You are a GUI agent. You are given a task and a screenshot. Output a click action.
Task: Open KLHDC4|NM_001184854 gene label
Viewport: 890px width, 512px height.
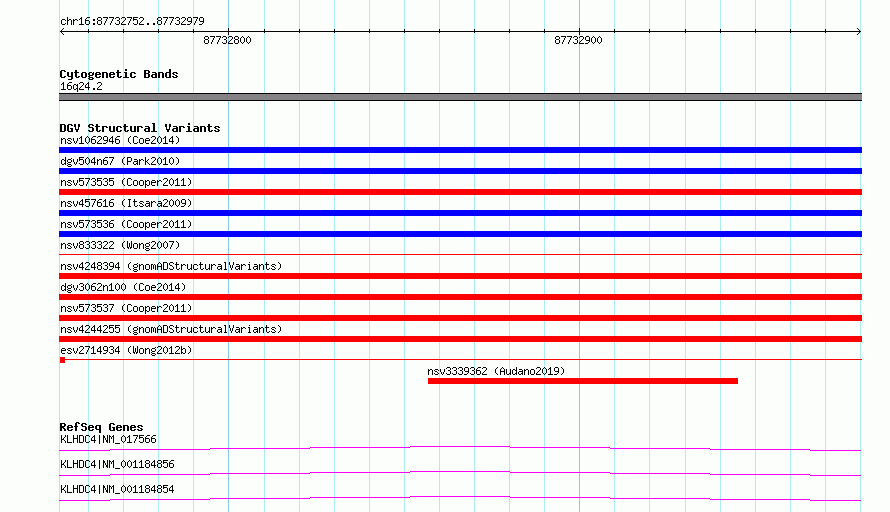point(117,489)
